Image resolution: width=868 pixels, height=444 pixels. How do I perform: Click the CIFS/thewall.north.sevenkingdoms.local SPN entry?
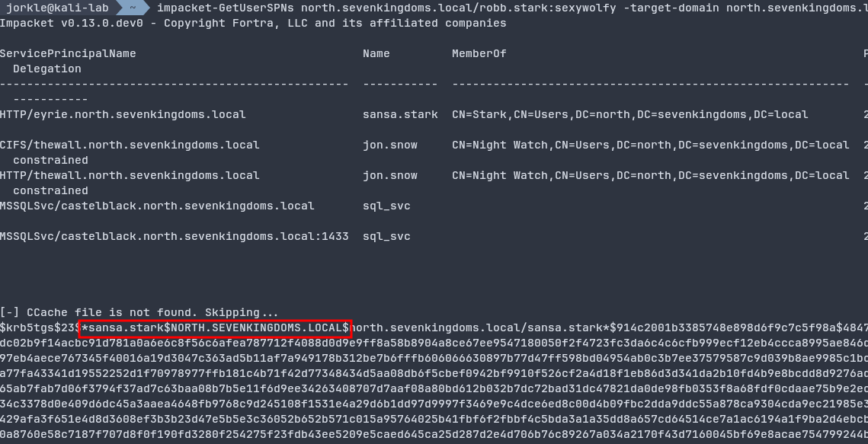click(130, 145)
